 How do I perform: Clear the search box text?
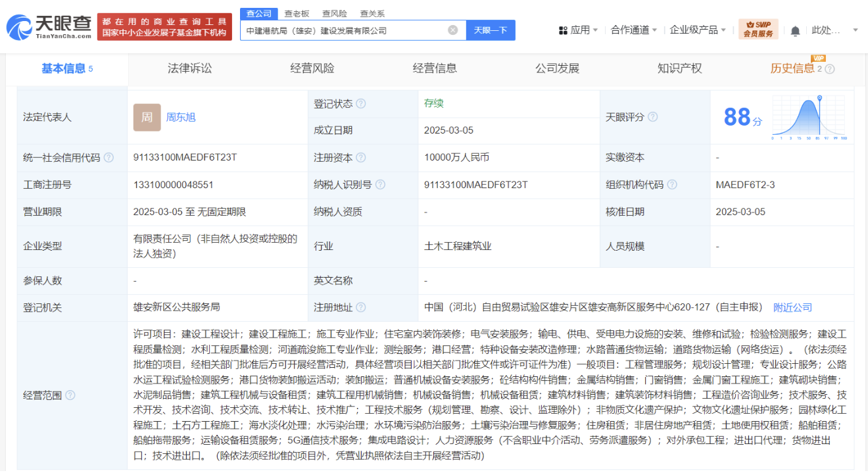tap(452, 30)
